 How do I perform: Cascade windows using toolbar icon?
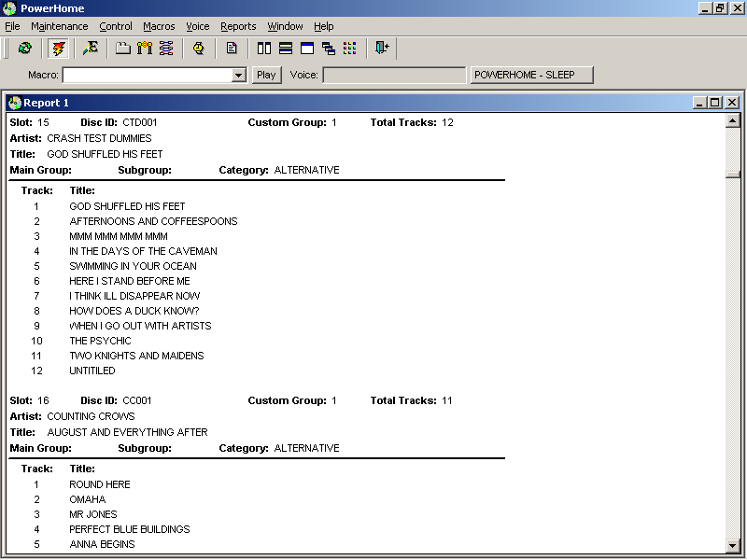329,49
